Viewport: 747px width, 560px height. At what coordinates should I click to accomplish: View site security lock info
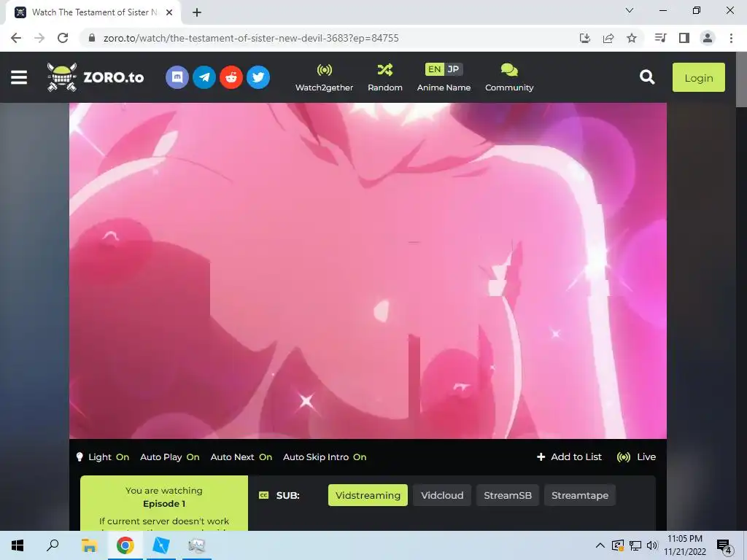(92, 38)
